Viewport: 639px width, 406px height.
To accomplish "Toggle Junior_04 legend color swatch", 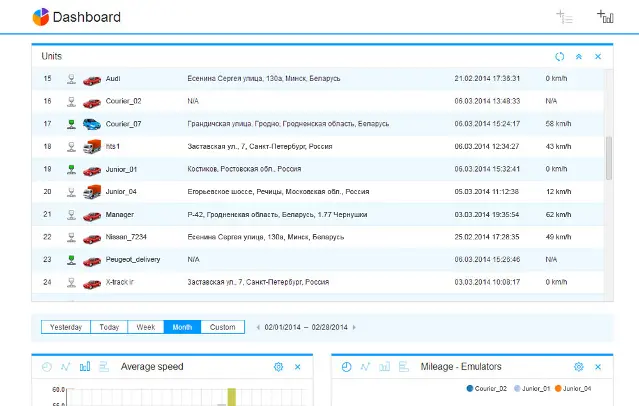I will [558, 388].
